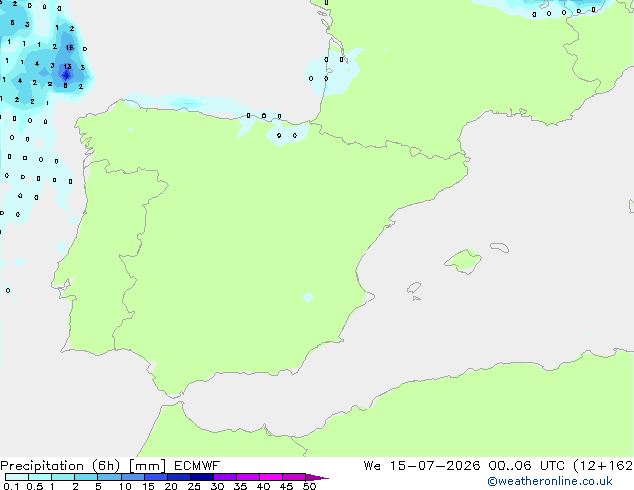Click the above-50 mm legend arrow tip

[317, 477]
